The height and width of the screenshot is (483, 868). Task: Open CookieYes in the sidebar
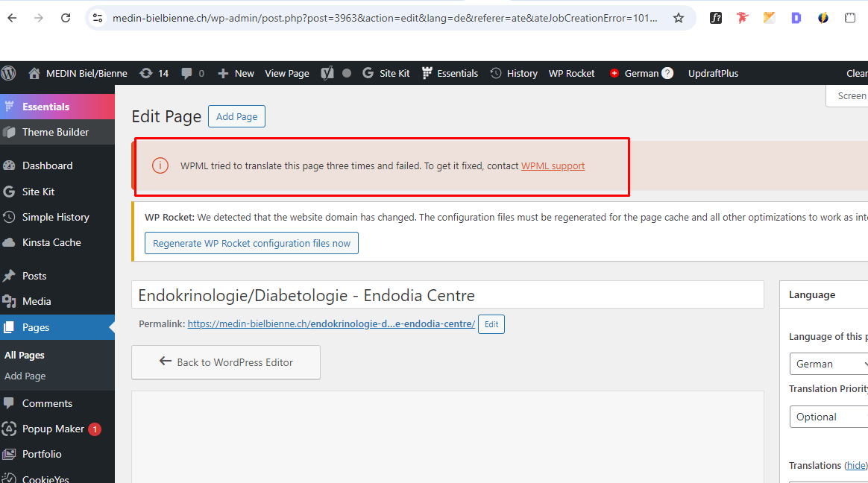pyautogui.click(x=57, y=478)
